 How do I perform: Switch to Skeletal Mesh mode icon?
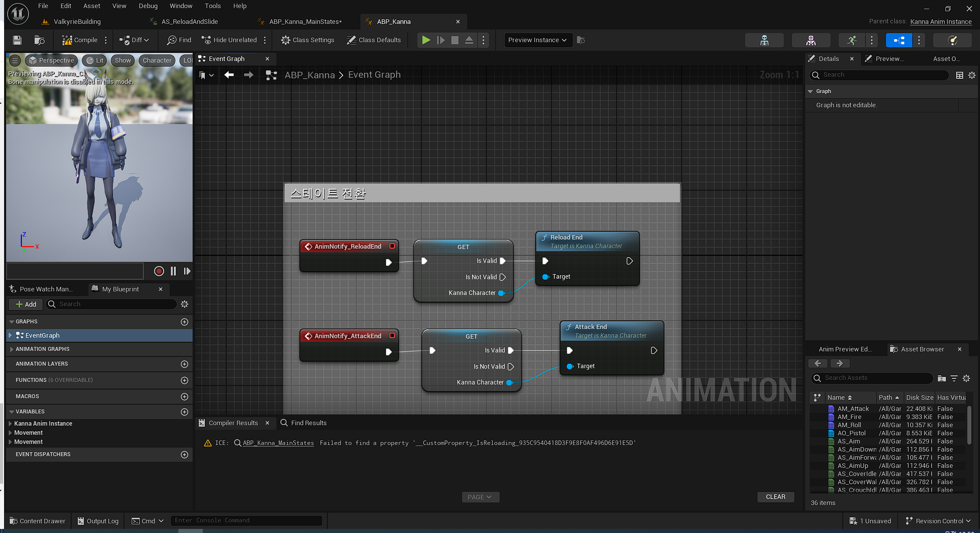coord(811,40)
